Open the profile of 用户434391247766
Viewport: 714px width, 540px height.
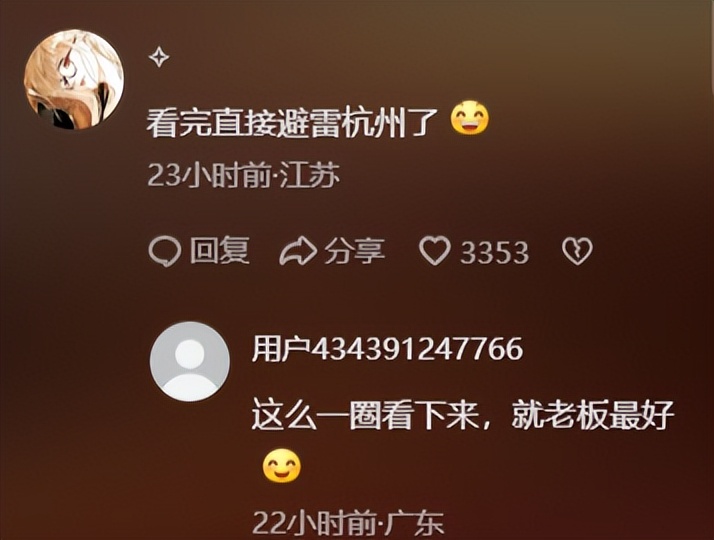click(x=388, y=349)
